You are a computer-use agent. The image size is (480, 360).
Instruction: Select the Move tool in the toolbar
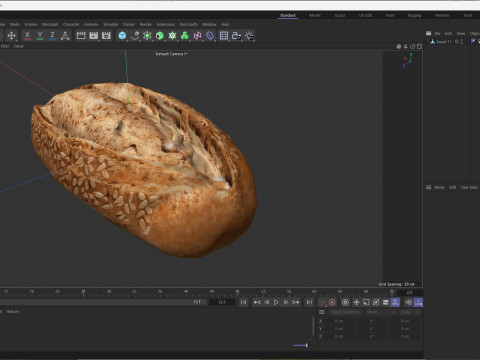(x=11, y=35)
